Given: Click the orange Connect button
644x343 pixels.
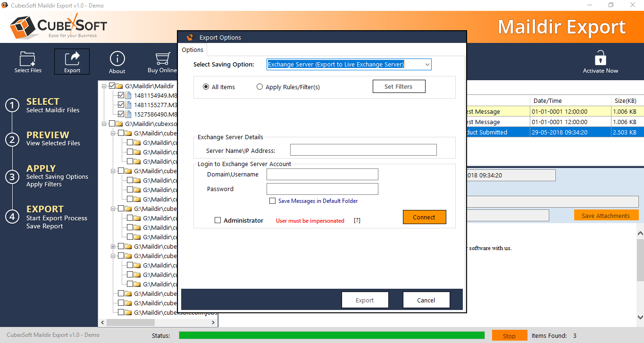Looking at the screenshot, I should (x=424, y=217).
